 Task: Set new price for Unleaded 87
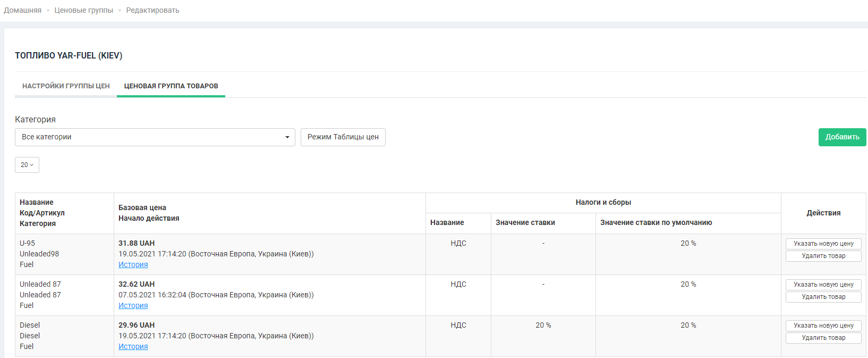823,285
